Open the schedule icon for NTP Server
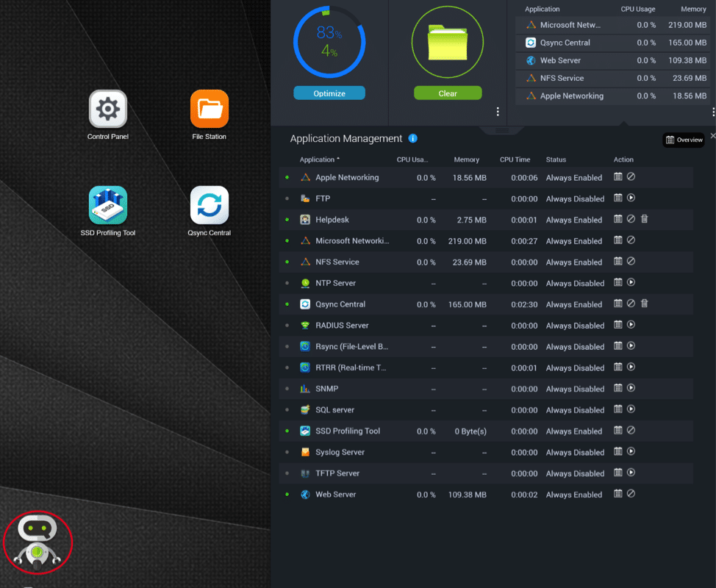 tap(617, 282)
